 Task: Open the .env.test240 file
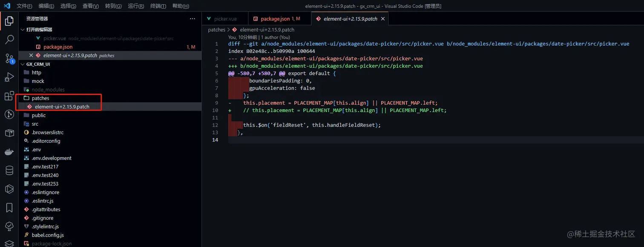pyautogui.click(x=45, y=175)
